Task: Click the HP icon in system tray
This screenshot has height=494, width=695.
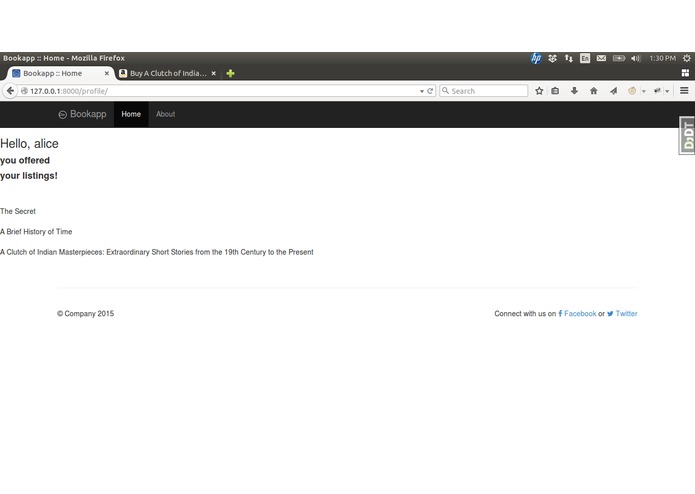Action: [x=536, y=58]
